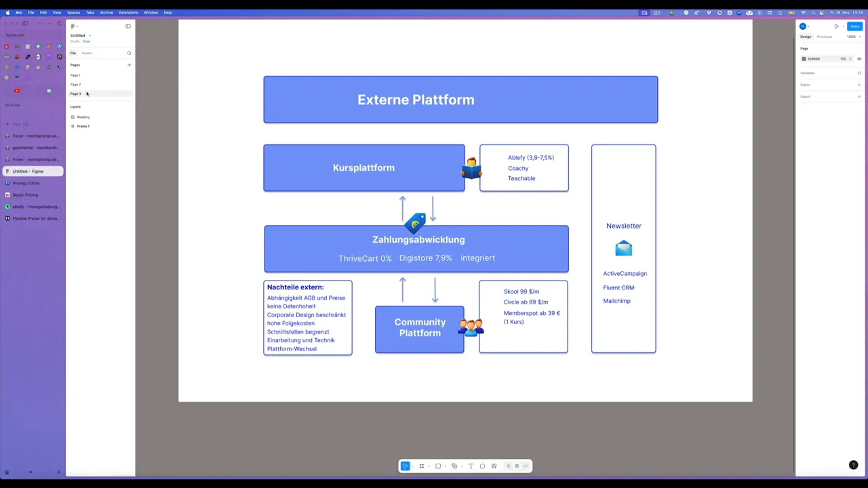This screenshot has height=488, width=868.
Task: Open the Untitled file name dropdown
Action: click(90, 35)
